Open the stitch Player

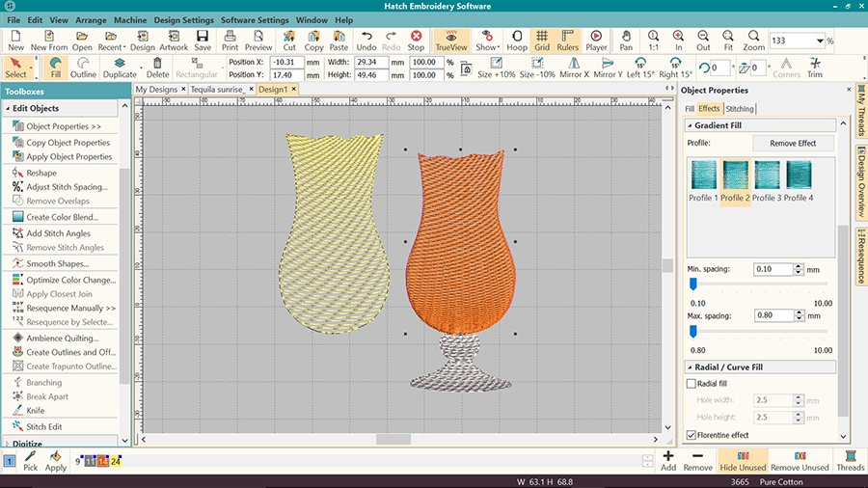(x=596, y=41)
